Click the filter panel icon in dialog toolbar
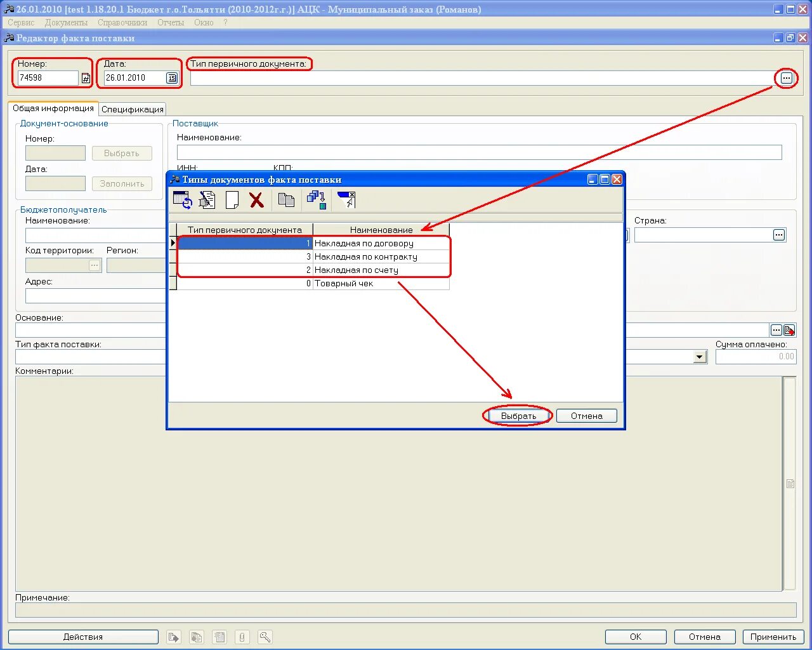This screenshot has height=650, width=812. [346, 200]
